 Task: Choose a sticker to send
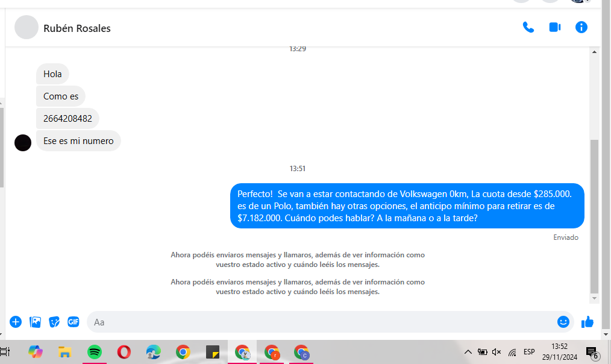[54, 322]
